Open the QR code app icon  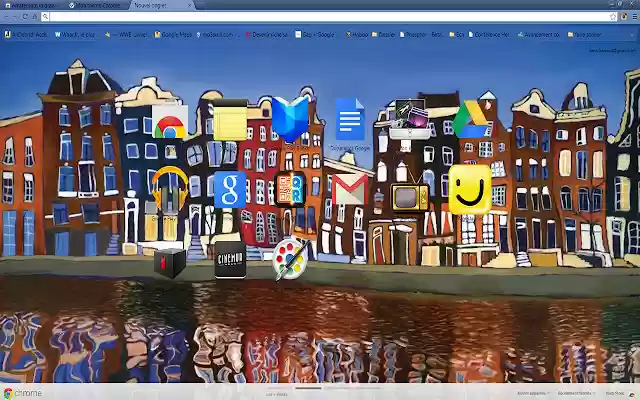point(290,189)
